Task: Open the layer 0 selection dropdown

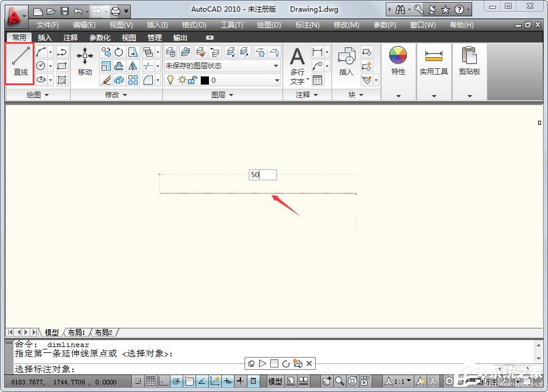Action: coord(277,79)
